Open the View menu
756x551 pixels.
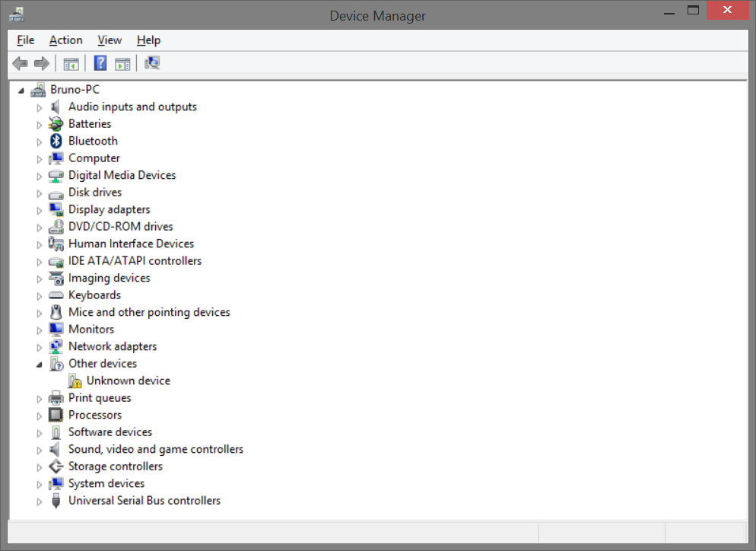click(110, 40)
